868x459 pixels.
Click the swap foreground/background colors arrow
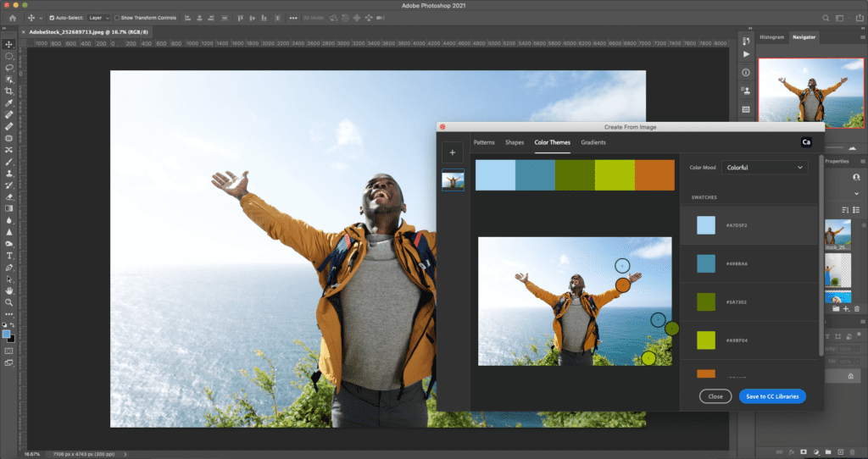13,325
